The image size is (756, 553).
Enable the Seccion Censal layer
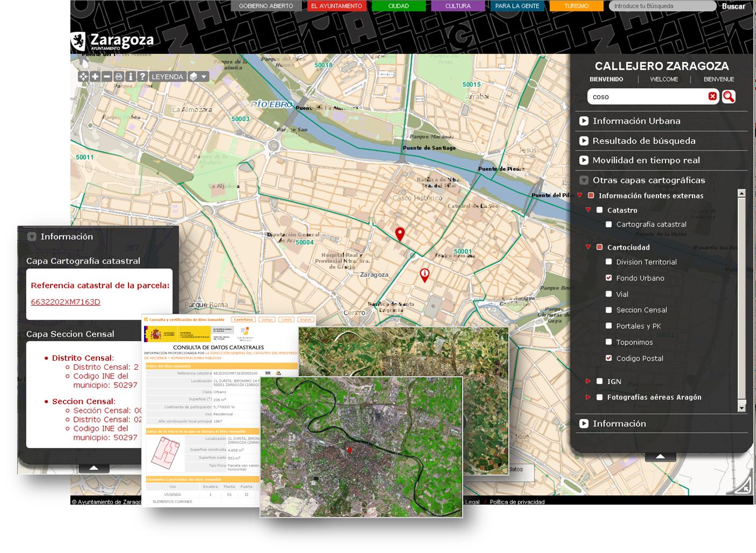tap(609, 310)
